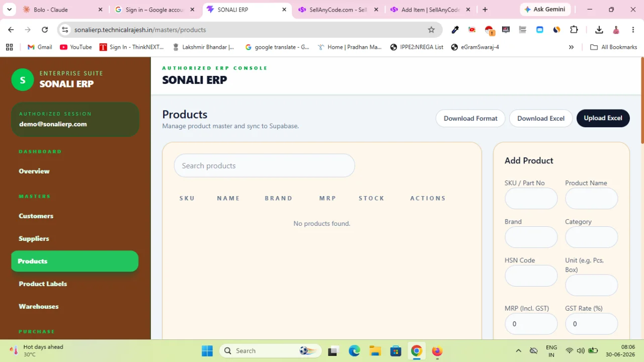Click the Windows Start button
The image size is (644, 362).
coord(207,351)
